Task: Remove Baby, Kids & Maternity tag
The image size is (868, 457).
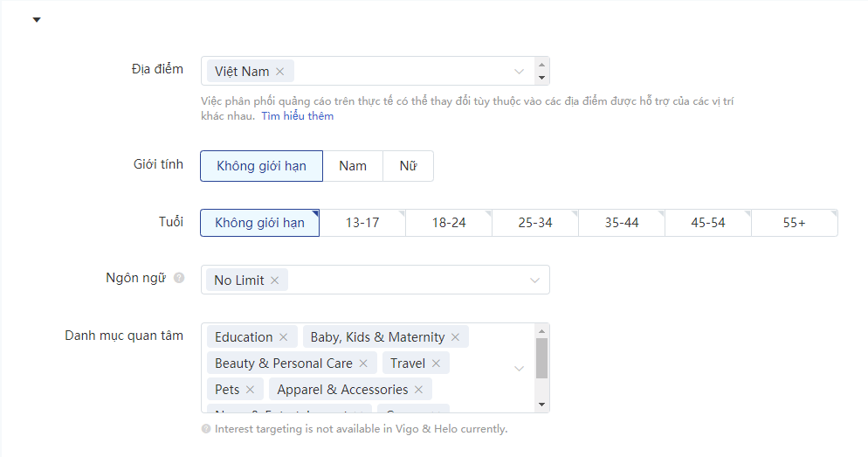Action: coord(455,336)
